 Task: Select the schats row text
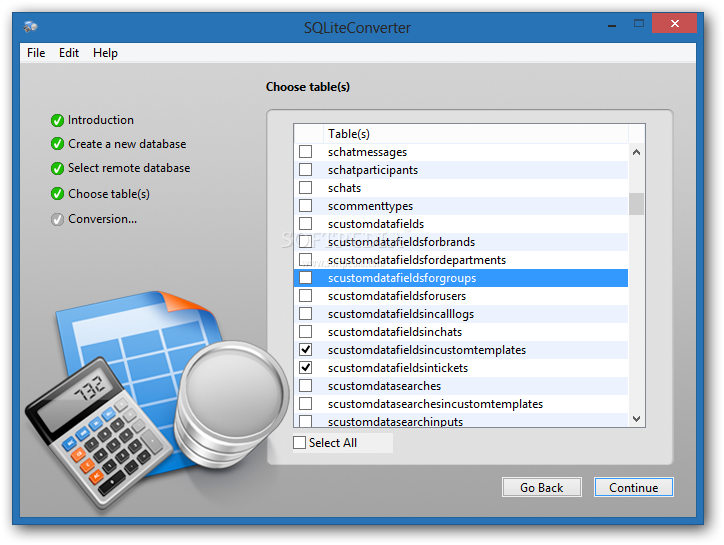[x=344, y=188]
